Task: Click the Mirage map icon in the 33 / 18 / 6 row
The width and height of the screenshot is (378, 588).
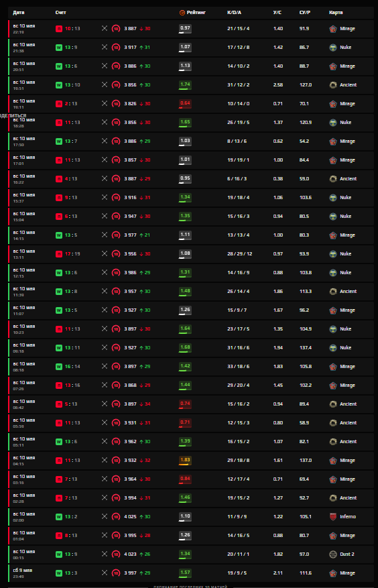Action: [332, 366]
